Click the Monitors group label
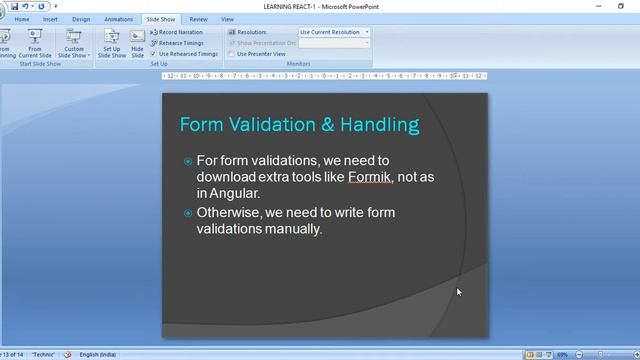The height and width of the screenshot is (360, 640). coord(298,64)
